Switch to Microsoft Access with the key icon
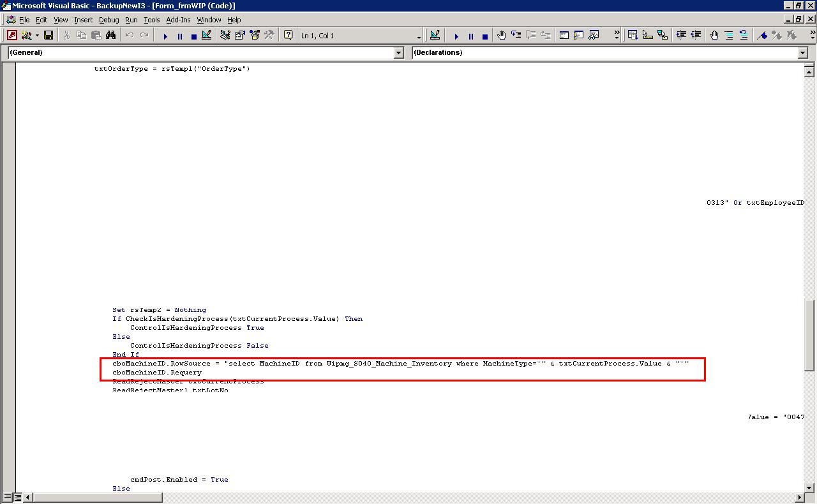The width and height of the screenshot is (817, 504). 11,36
